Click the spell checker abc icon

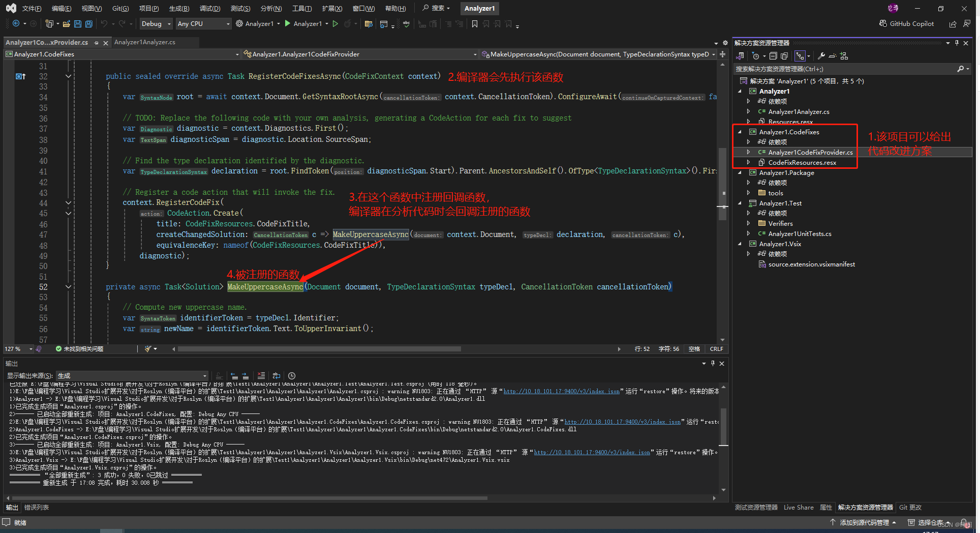click(406, 24)
